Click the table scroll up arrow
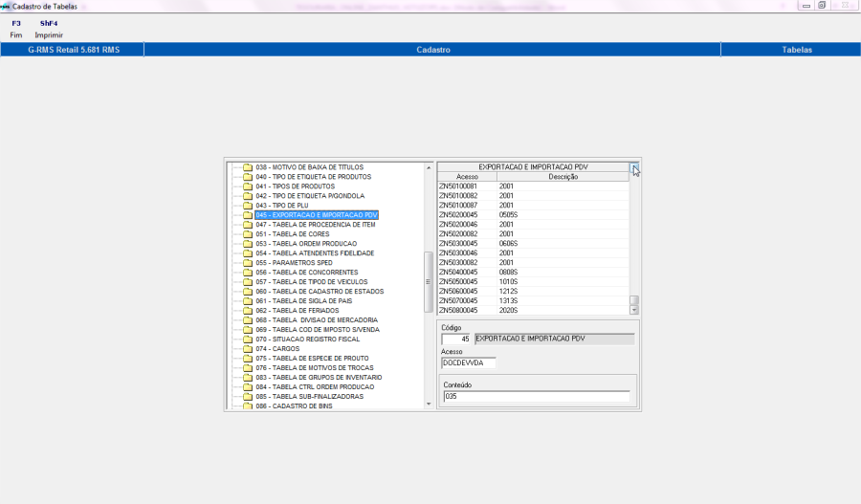The image size is (861, 504). 634,167
